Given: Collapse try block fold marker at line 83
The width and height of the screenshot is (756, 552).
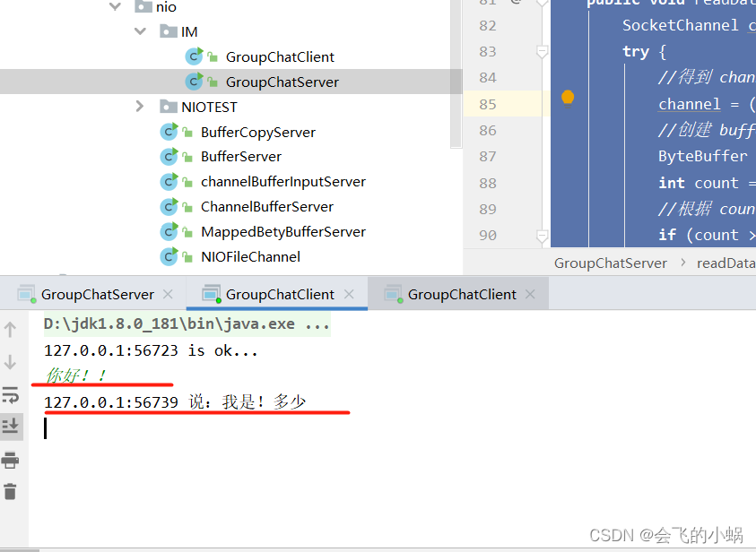Looking at the screenshot, I should coord(542,50).
